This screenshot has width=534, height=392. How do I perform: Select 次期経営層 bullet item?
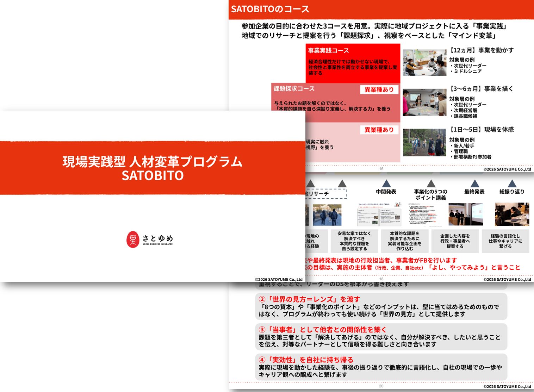click(x=464, y=110)
